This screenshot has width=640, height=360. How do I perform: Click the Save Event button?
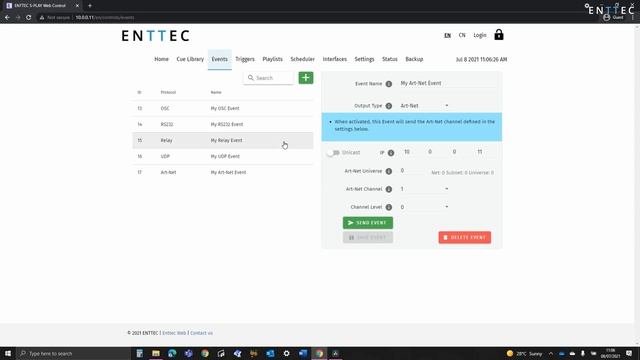click(x=368, y=238)
